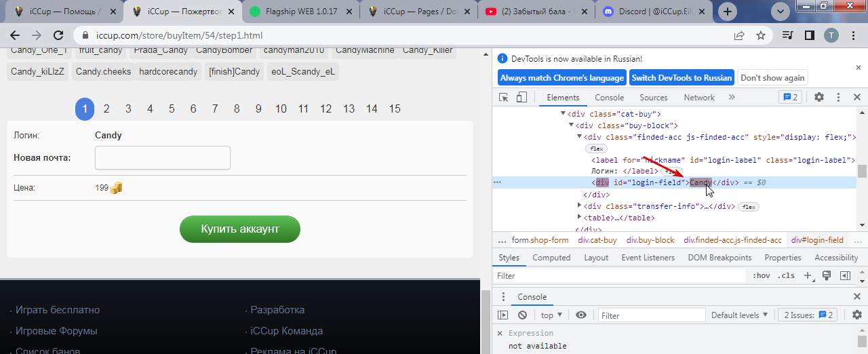Collapse the div class buy-block node
868x354 pixels.
[571, 125]
